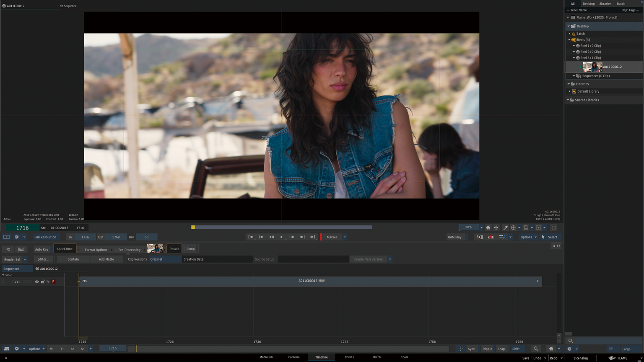
Task: Expand the Default Library tree item
Action: point(569,91)
